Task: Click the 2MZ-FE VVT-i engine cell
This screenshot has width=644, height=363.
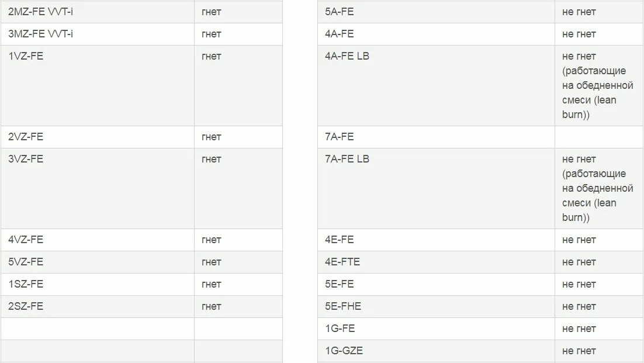Action: tap(41, 12)
